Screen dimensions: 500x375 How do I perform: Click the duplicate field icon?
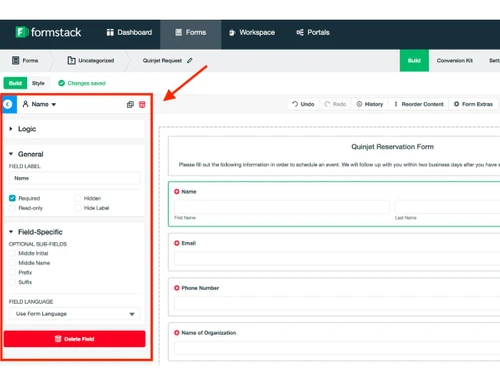point(130,105)
